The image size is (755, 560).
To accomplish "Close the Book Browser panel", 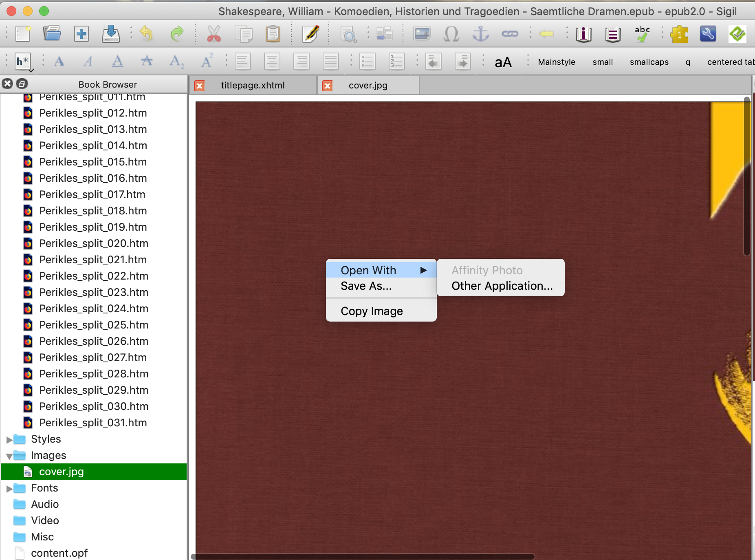I will tap(7, 84).
